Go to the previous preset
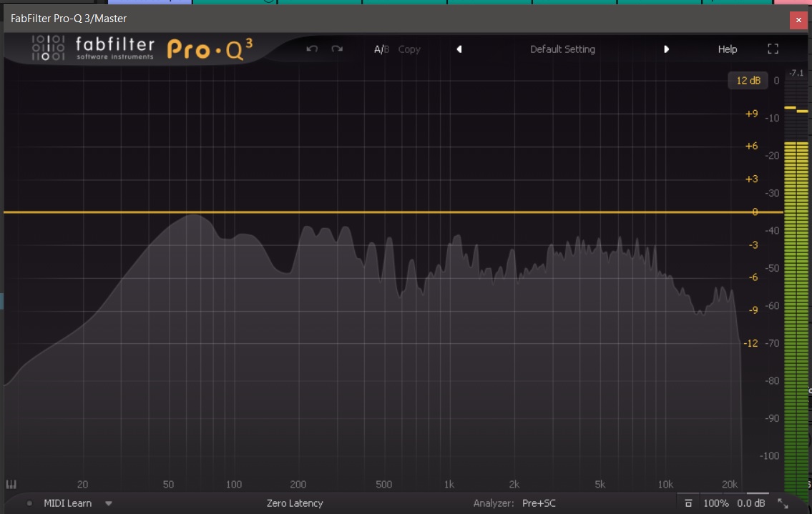This screenshot has width=812, height=514. (459, 49)
